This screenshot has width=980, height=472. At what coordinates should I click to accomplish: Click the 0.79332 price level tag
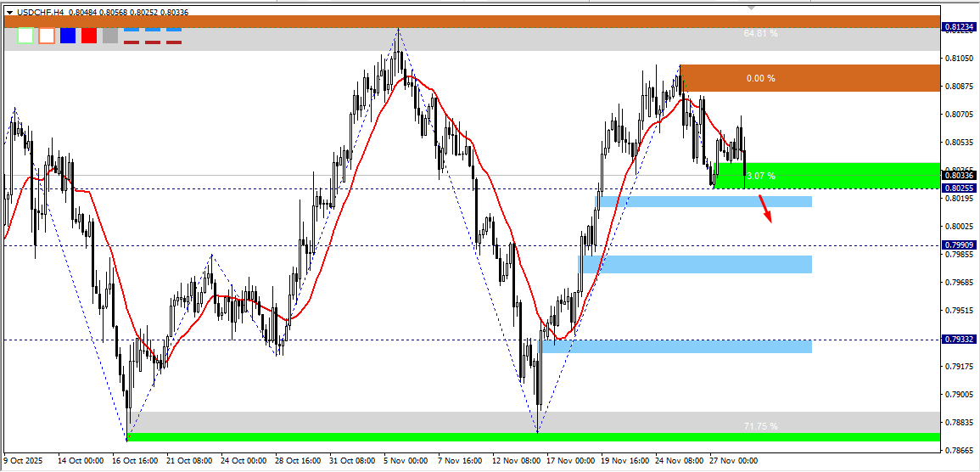[959, 339]
